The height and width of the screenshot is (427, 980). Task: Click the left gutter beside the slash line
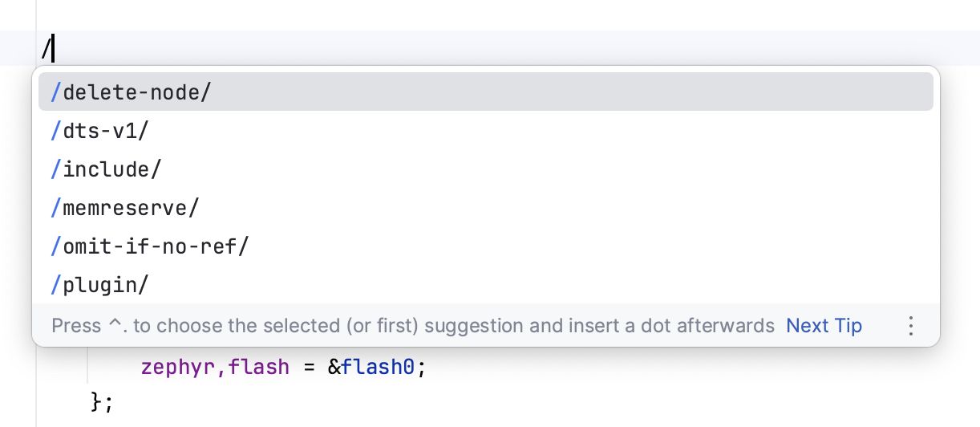pyautogui.click(x=18, y=50)
